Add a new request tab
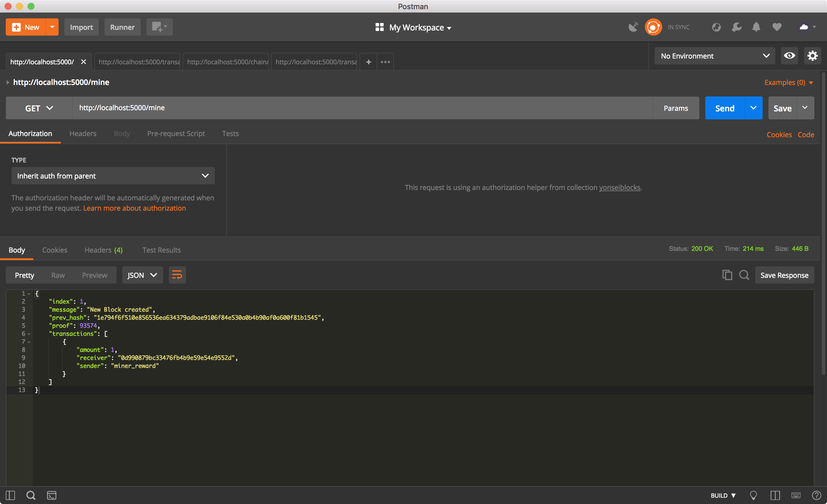The image size is (827, 504). (368, 62)
